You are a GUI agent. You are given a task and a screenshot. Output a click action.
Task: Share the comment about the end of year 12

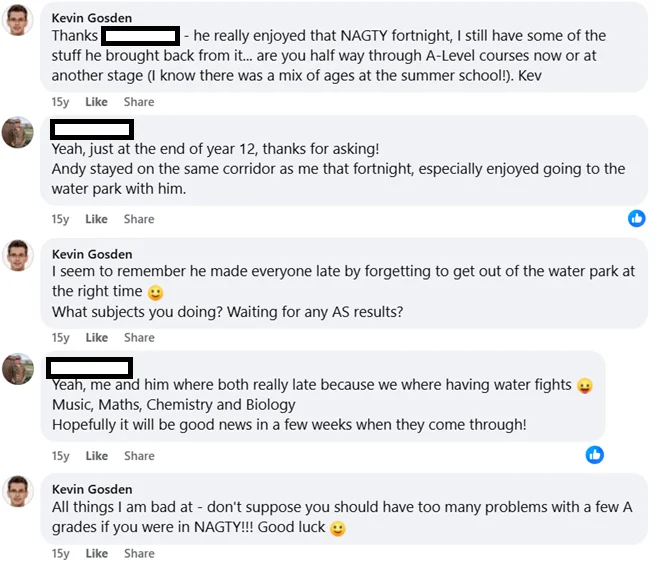click(139, 219)
